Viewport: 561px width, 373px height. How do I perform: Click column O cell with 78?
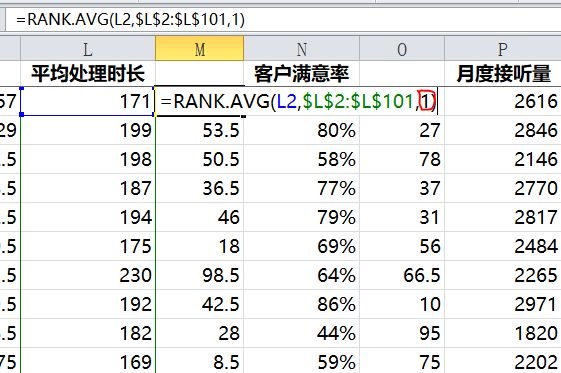point(402,159)
